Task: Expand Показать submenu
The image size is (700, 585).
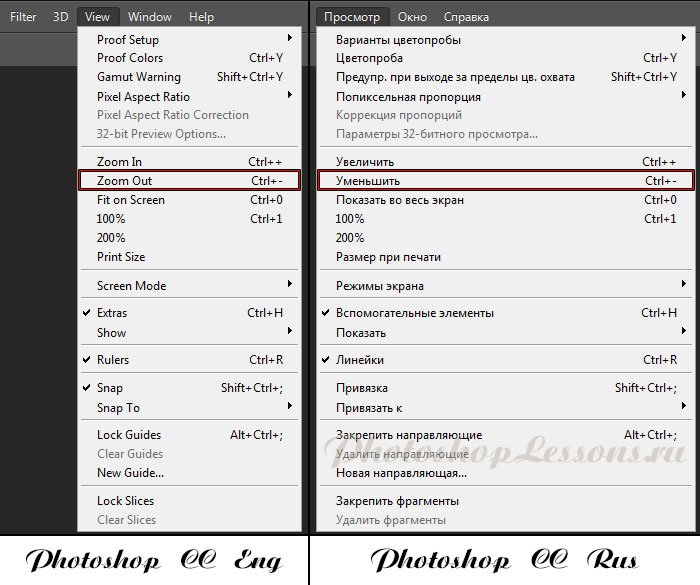Action: [505, 333]
